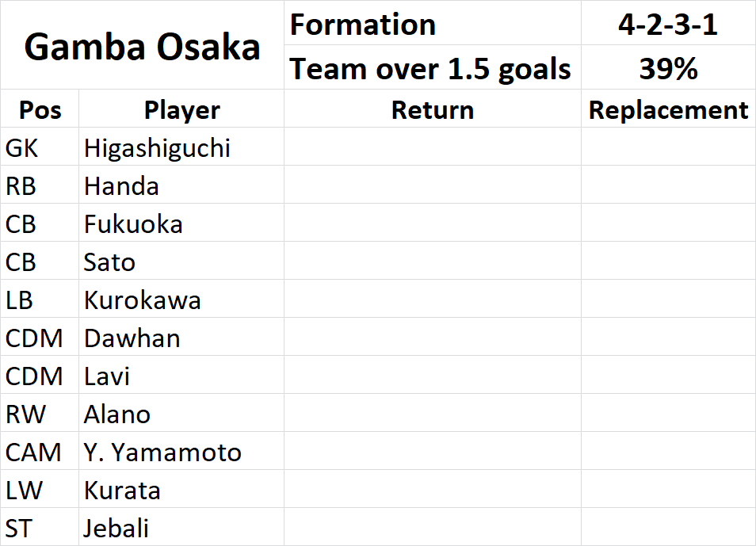Select the 4-2-3-1 formation value cell
The width and height of the screenshot is (756, 546).
tap(668, 23)
